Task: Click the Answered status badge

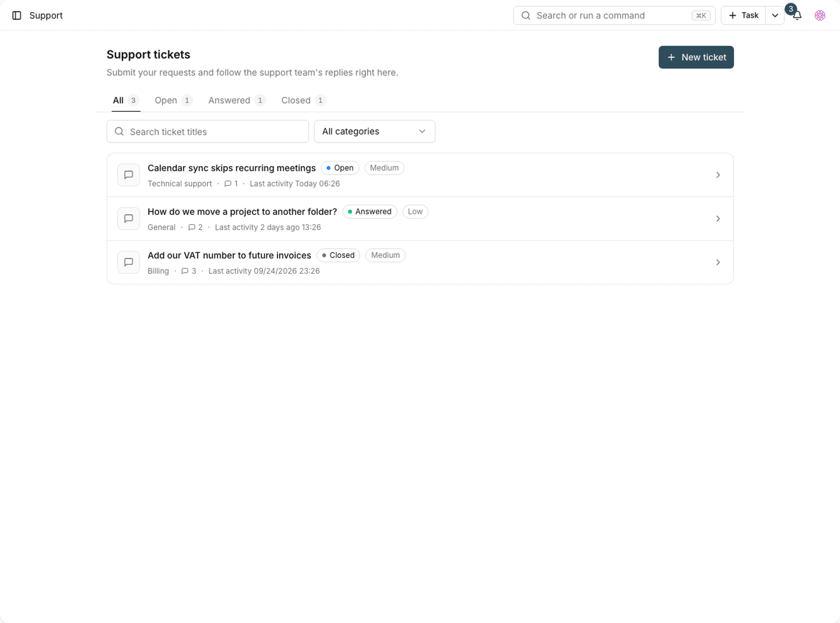Action: pos(370,212)
